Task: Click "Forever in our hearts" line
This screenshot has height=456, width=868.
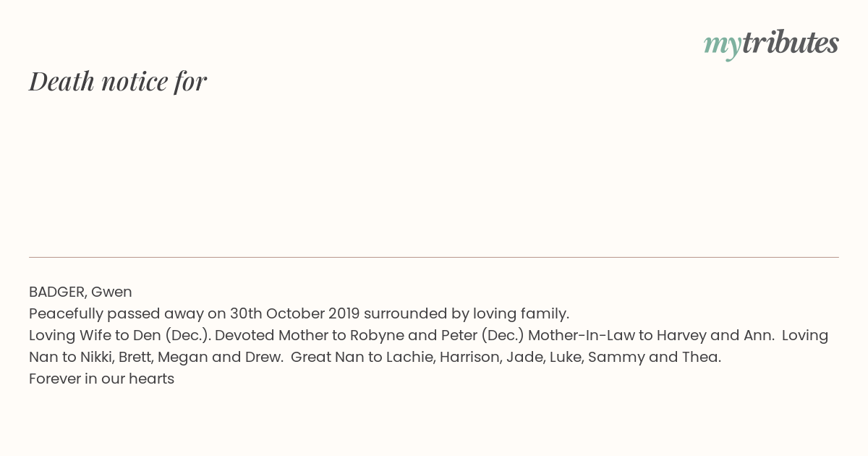Action: 101,379
